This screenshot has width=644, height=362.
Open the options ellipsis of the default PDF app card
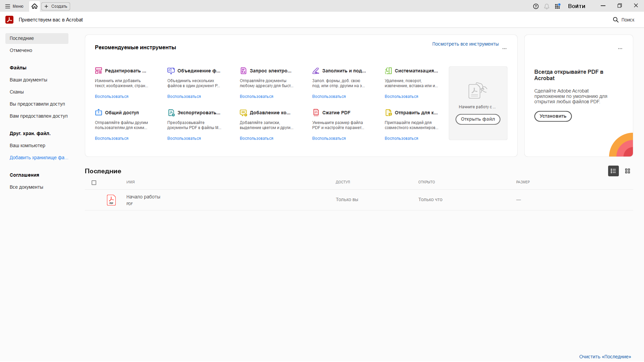click(620, 49)
